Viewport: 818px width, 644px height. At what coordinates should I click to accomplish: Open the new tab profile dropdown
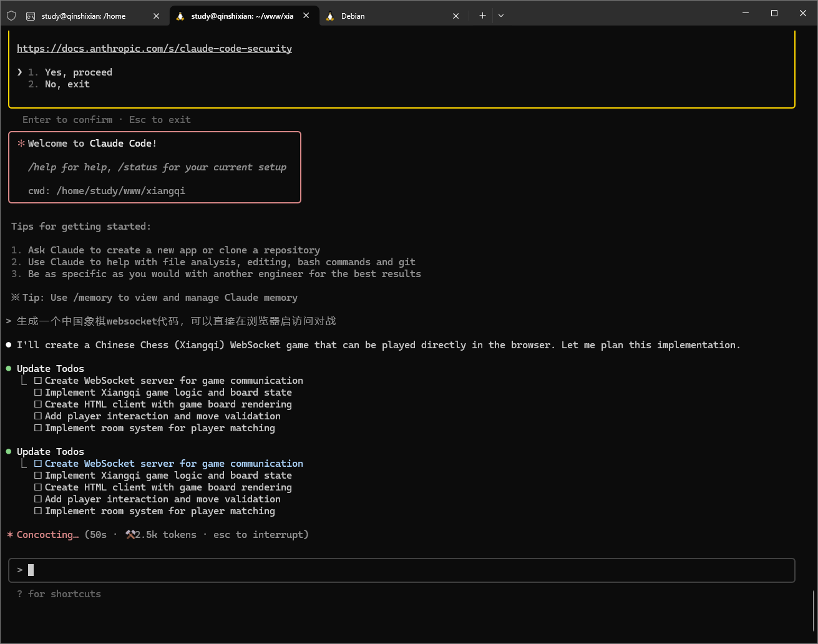point(501,16)
